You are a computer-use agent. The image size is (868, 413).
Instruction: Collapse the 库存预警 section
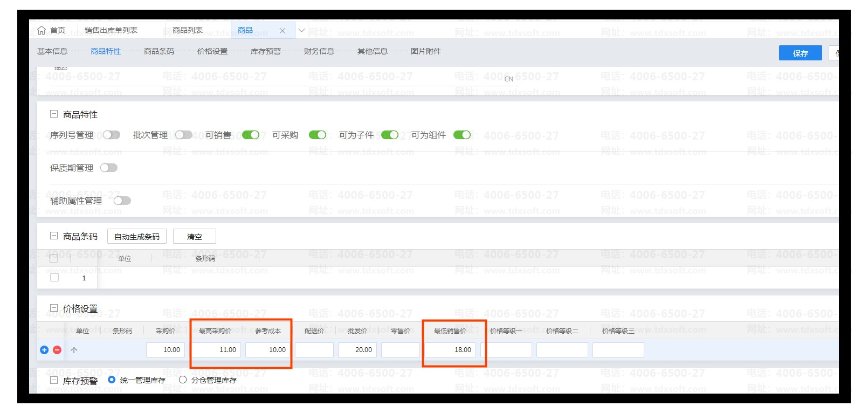click(54, 380)
